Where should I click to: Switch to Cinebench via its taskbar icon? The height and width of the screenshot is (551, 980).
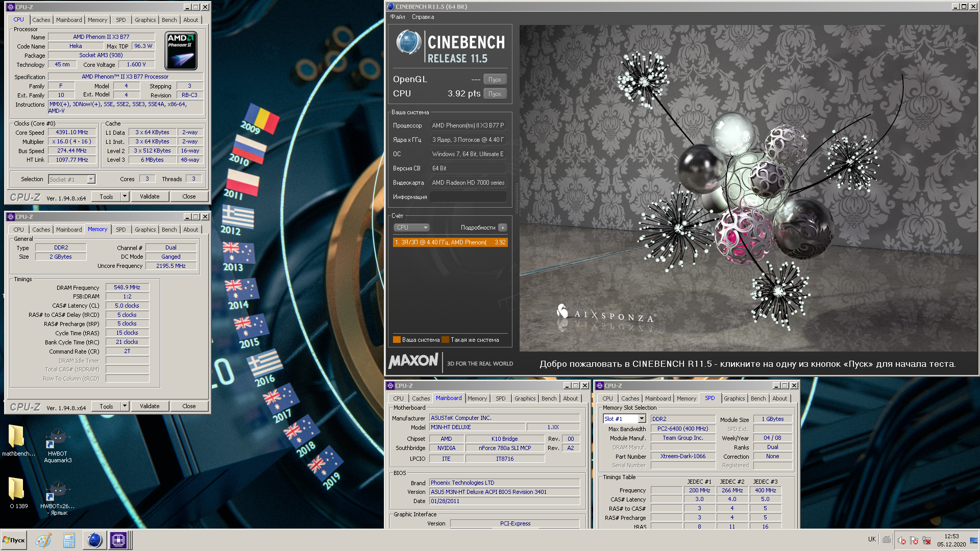pyautogui.click(x=94, y=540)
